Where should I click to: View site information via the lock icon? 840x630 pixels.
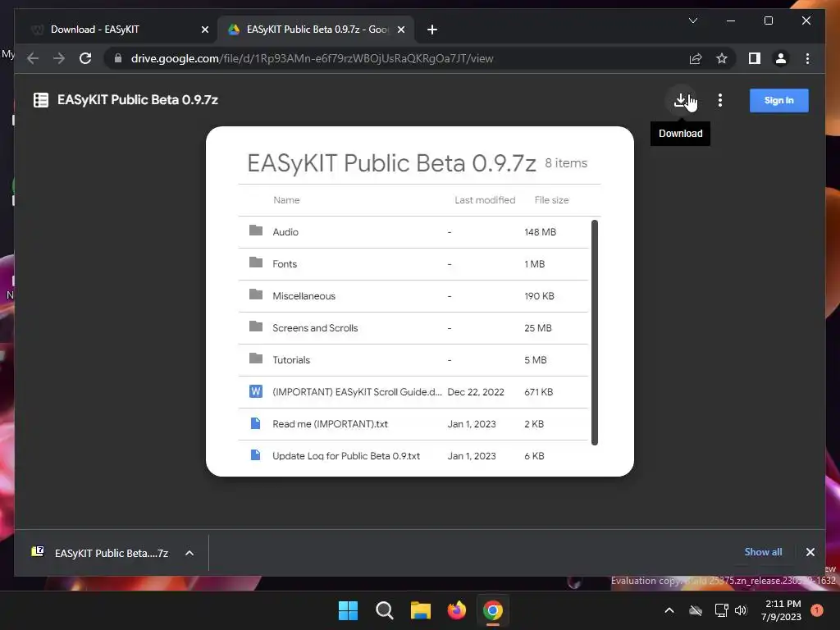click(x=118, y=58)
